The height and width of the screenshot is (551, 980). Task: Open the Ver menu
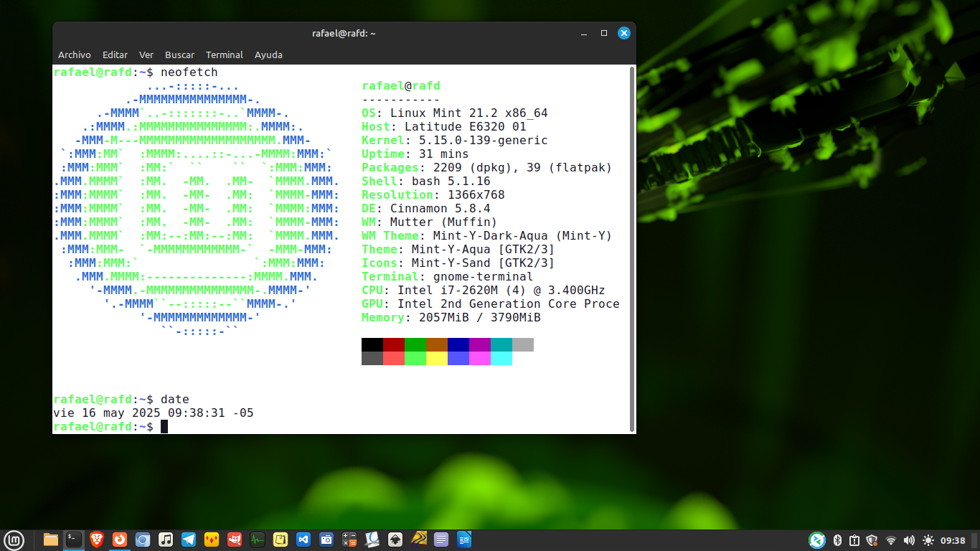coord(146,55)
